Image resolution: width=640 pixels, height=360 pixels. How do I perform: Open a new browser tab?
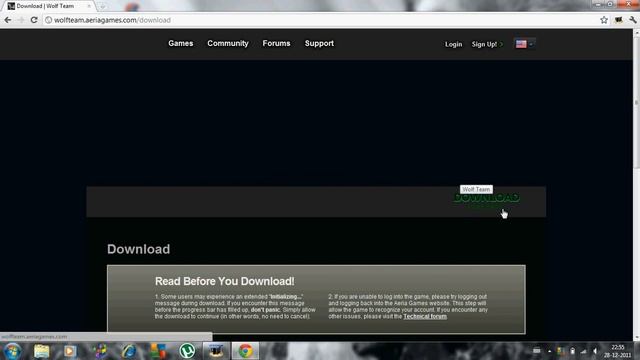click(102, 6)
